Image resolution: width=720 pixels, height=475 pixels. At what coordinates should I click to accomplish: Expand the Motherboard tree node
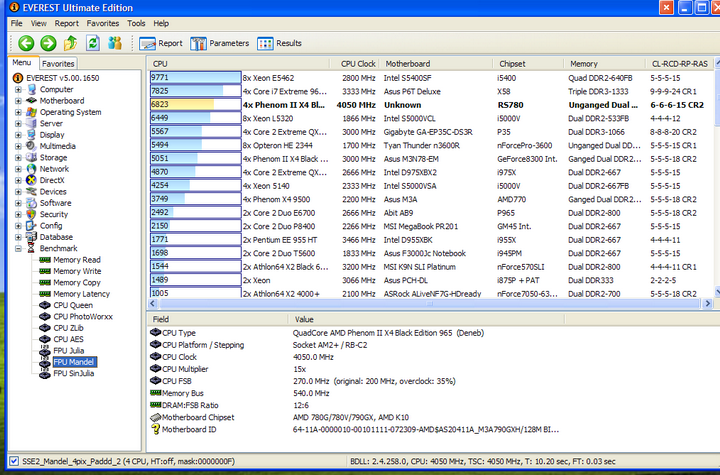point(18,101)
